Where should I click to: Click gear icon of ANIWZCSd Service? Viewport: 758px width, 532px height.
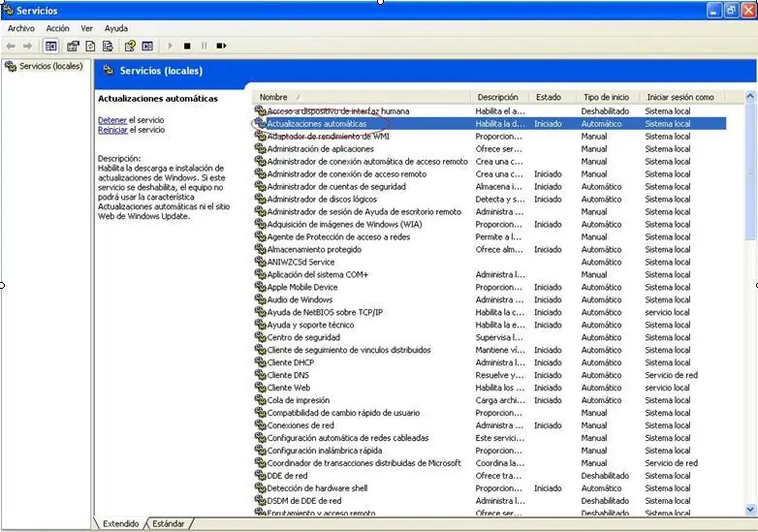click(x=260, y=262)
